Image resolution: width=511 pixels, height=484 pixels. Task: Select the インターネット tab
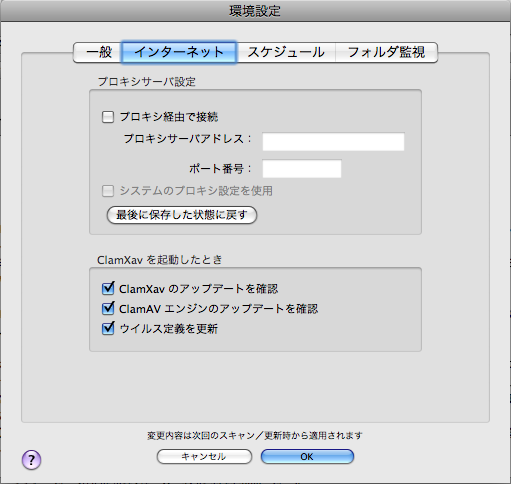pos(179,52)
